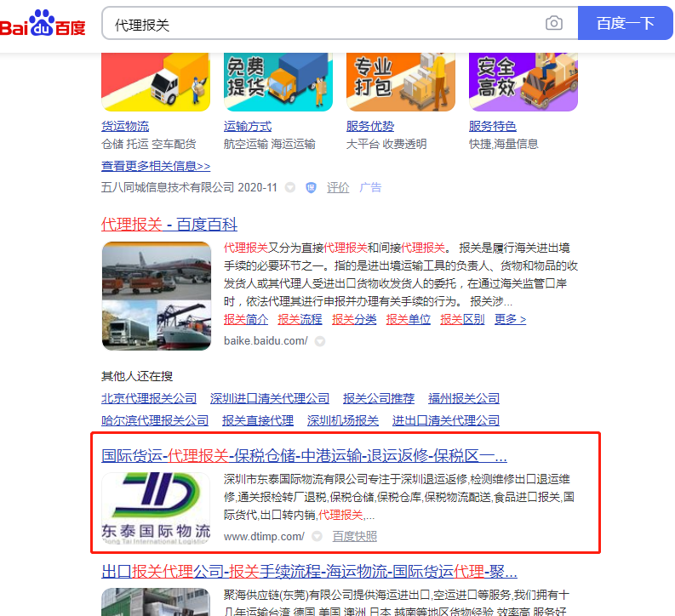Expand dropdown arrow beside baike.baidu.com/
Image resolution: width=675 pixels, height=616 pixels.
click(320, 341)
